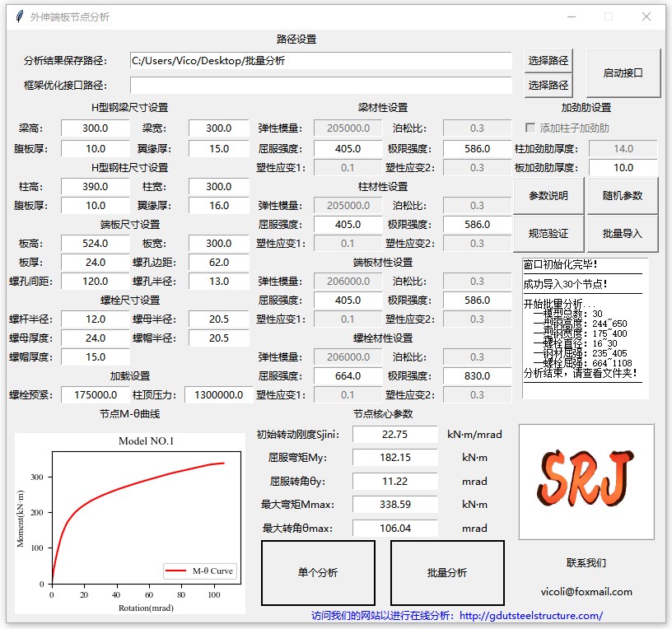Click the SRJ logo image
The image size is (672, 629).
[x=586, y=482]
